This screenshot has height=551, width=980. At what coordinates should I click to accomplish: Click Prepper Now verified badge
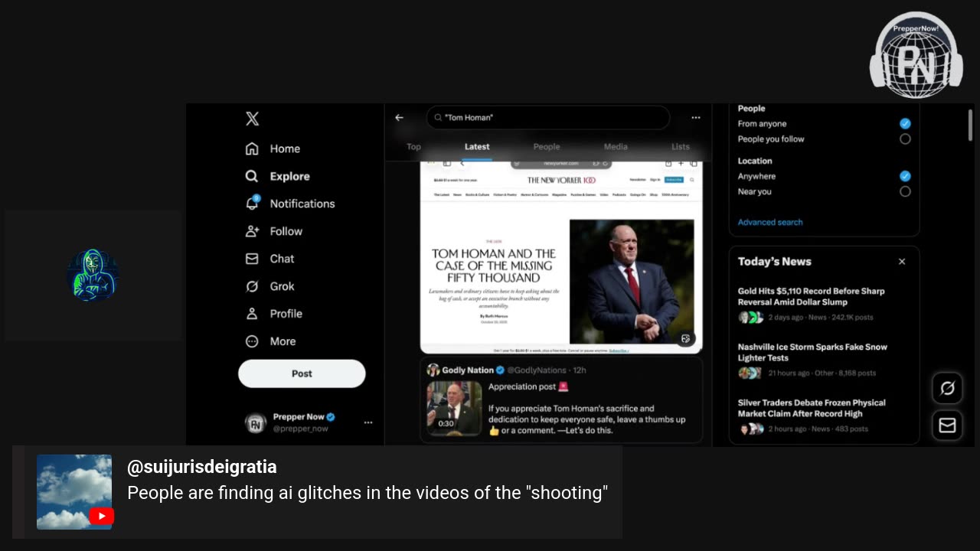tap(331, 417)
